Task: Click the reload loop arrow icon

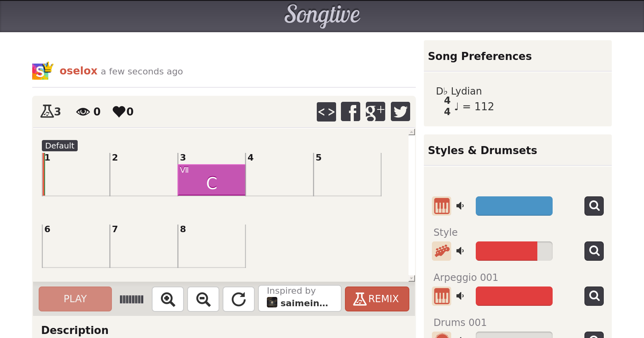Action: (239, 299)
